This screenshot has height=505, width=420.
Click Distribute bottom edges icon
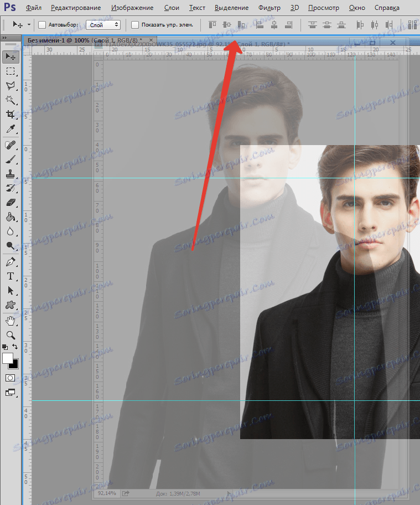[341, 25]
